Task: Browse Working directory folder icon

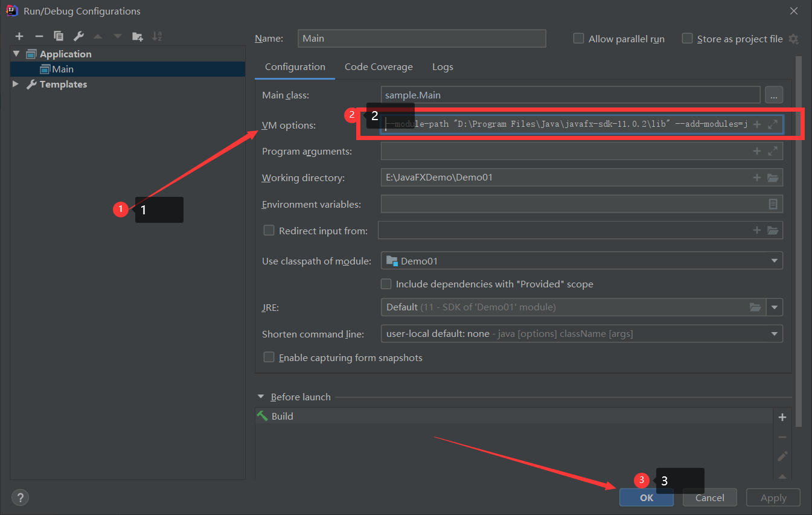Action: click(773, 178)
